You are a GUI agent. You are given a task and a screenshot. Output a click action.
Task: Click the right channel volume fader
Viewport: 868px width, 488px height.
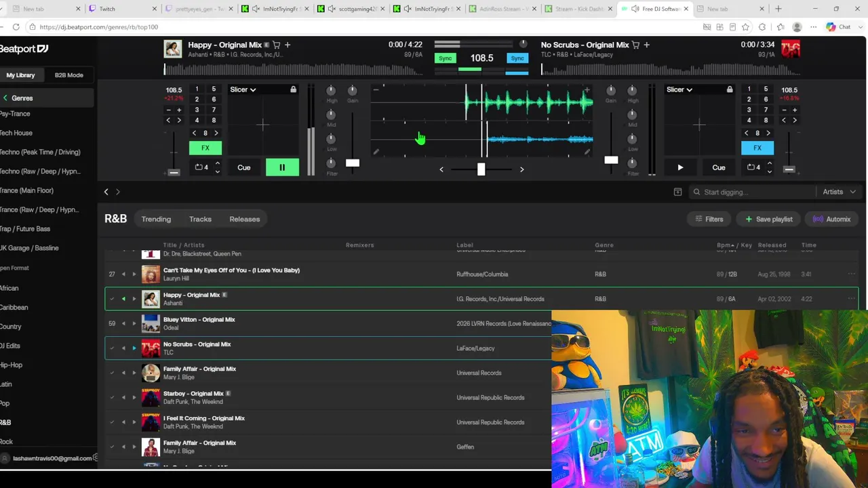tap(611, 160)
